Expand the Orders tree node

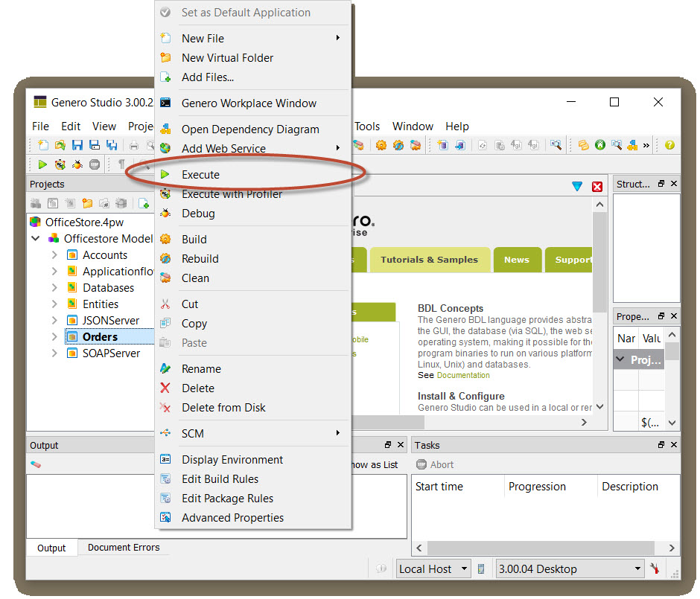54,337
